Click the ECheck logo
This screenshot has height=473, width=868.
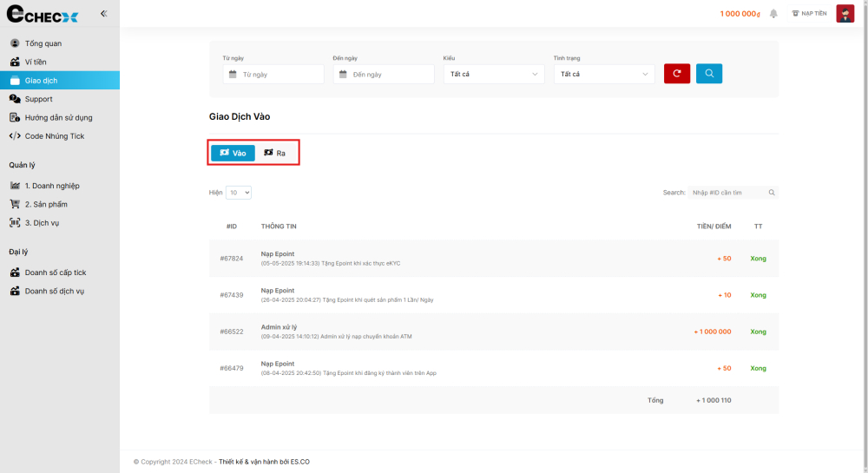[43, 15]
